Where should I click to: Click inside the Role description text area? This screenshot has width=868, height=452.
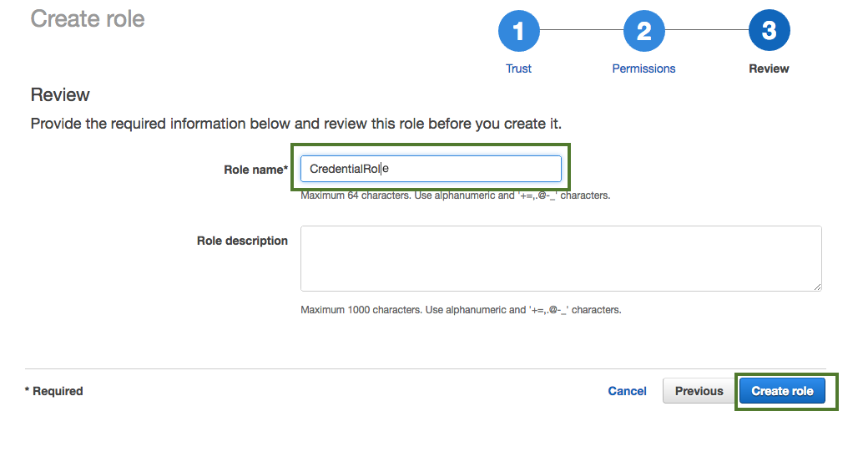click(x=561, y=258)
